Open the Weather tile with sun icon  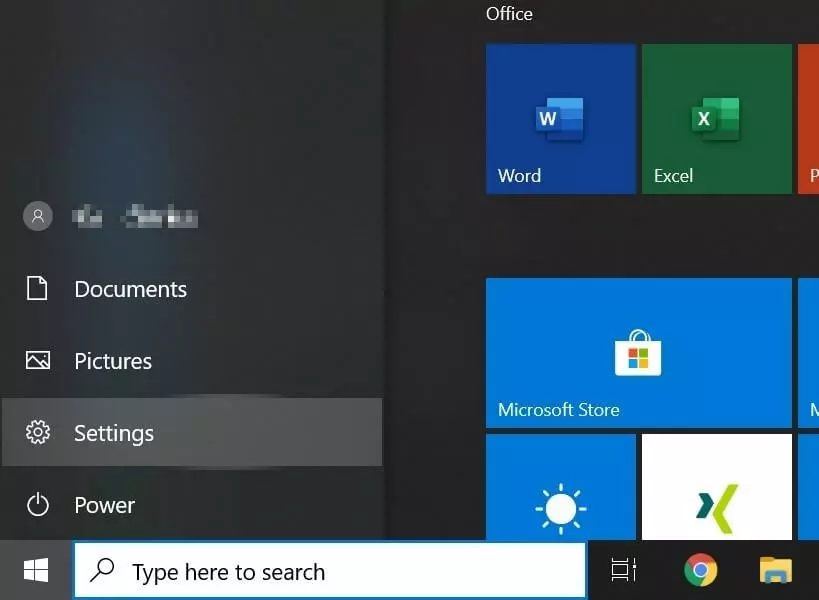tap(560, 487)
